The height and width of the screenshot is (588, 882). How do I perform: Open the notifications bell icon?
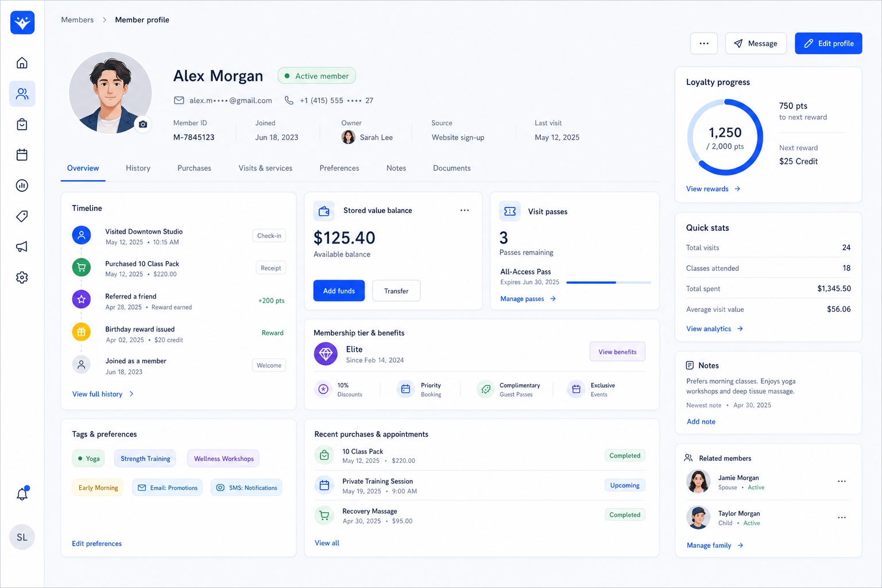click(22, 494)
